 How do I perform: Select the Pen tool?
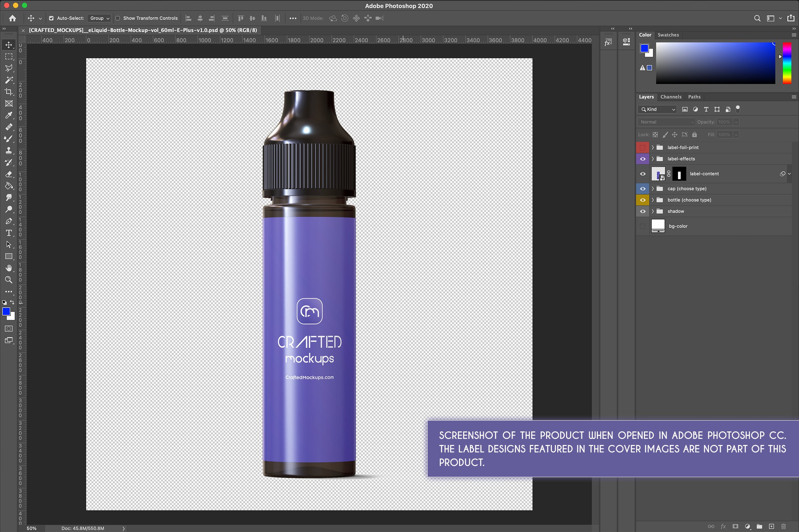point(9,221)
